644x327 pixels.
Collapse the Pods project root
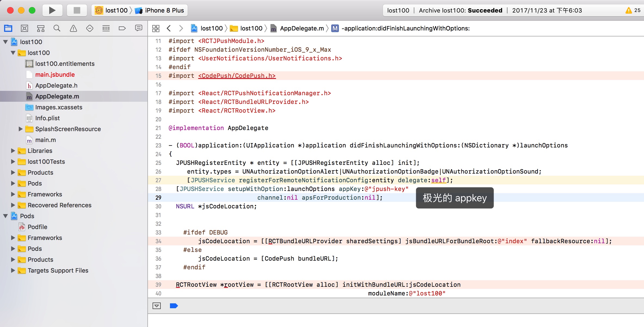pos(5,216)
